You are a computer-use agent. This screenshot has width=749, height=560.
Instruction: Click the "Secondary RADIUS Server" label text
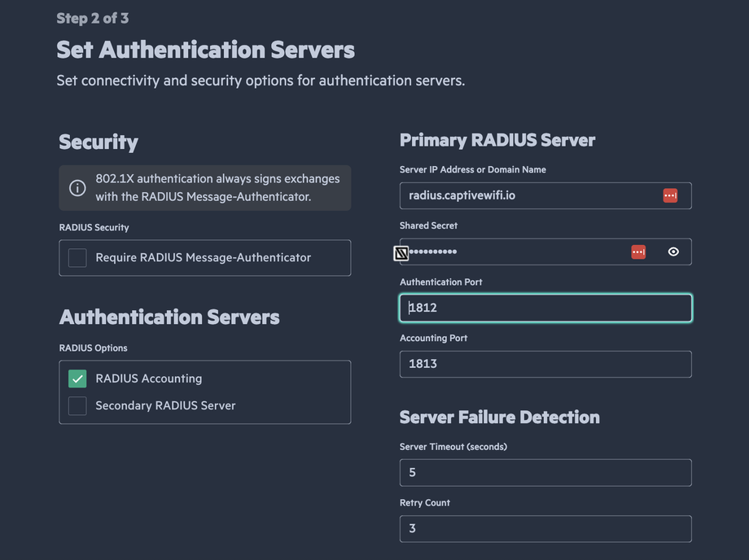point(165,405)
